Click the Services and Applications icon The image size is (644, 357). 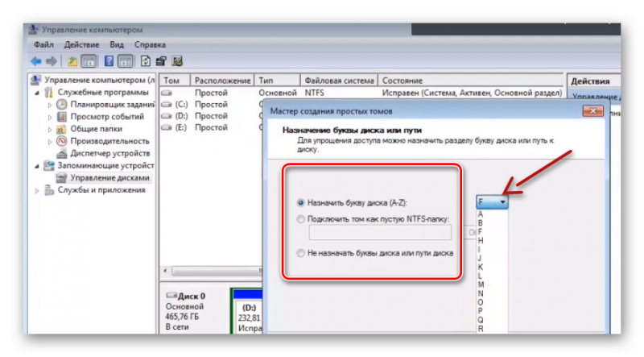(x=49, y=190)
